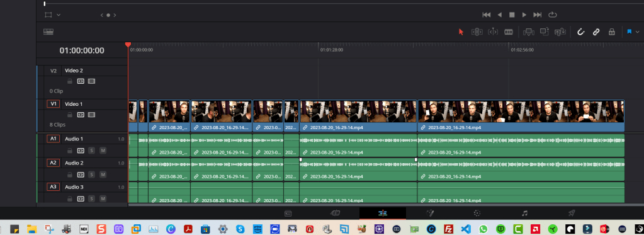This screenshot has width=644, height=235.
Task: Activate the Trim Edit Mode tool
Action: (477, 32)
